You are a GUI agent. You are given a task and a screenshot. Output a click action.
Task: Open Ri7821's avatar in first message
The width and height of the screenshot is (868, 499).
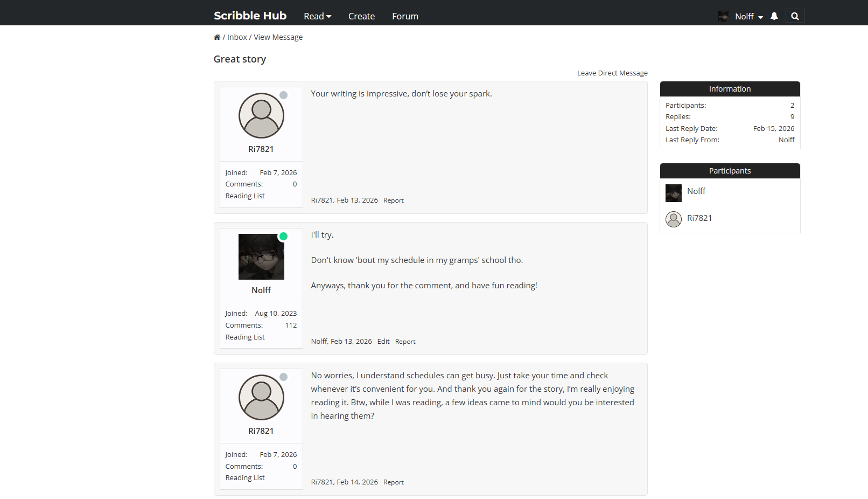(261, 116)
